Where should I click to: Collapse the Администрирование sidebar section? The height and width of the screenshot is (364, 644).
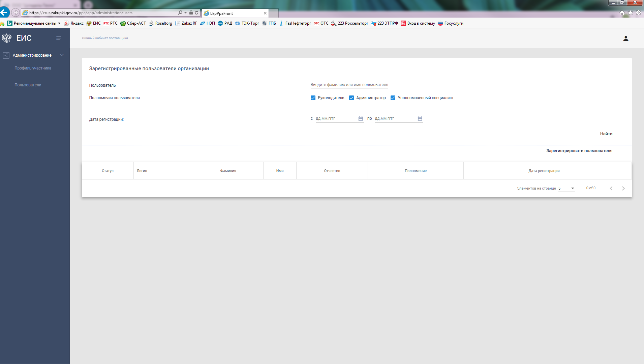[x=62, y=55]
